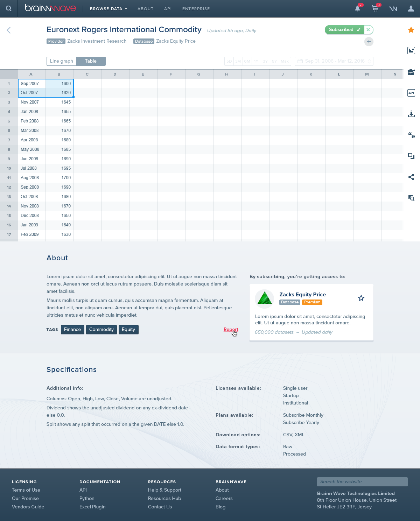The width and height of the screenshot is (420, 521).
Task: Cancel subscription with the X button
Action: 368,30
